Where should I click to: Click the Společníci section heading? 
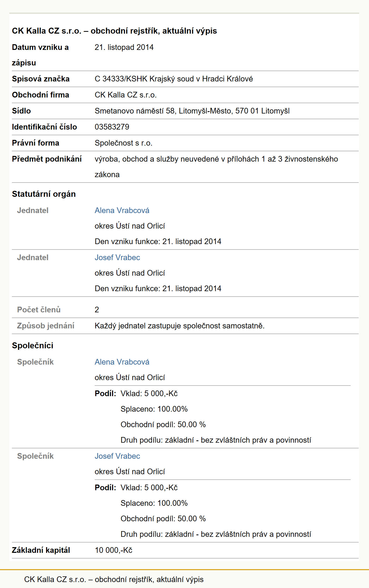coord(33,345)
